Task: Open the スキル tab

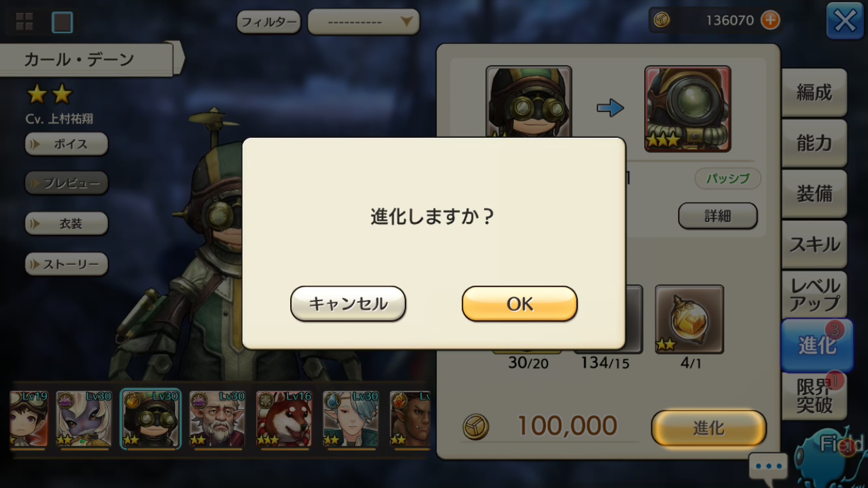Action: point(814,245)
